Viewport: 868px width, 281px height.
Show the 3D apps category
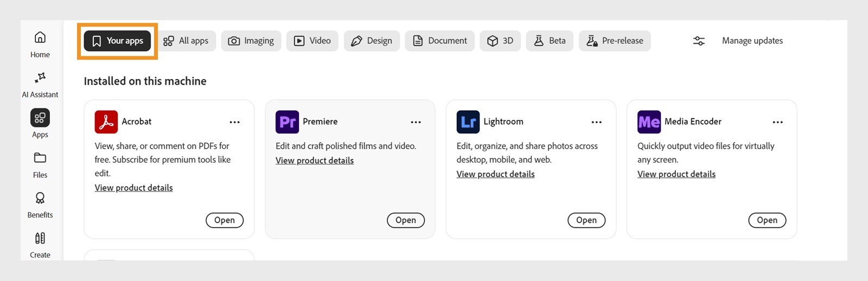tap(500, 41)
